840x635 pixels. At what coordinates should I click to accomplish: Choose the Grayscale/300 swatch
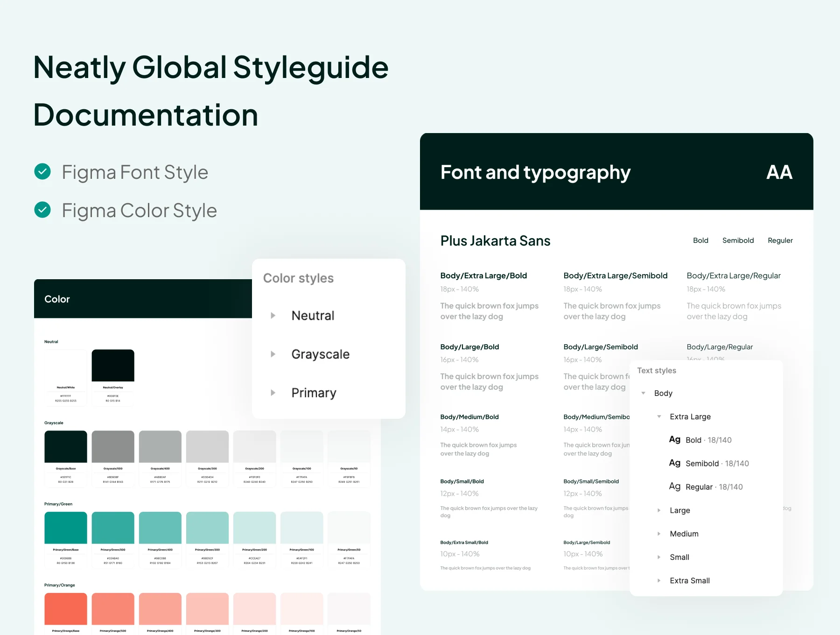point(207,446)
